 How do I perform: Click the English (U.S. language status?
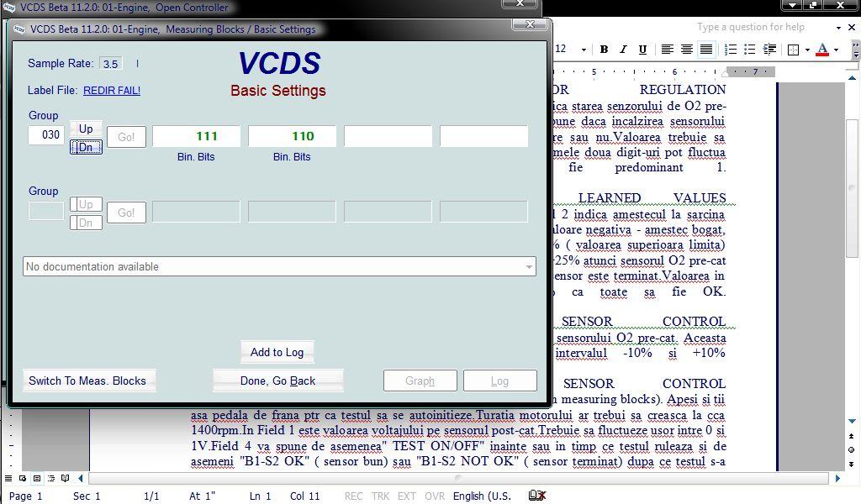tap(482, 496)
